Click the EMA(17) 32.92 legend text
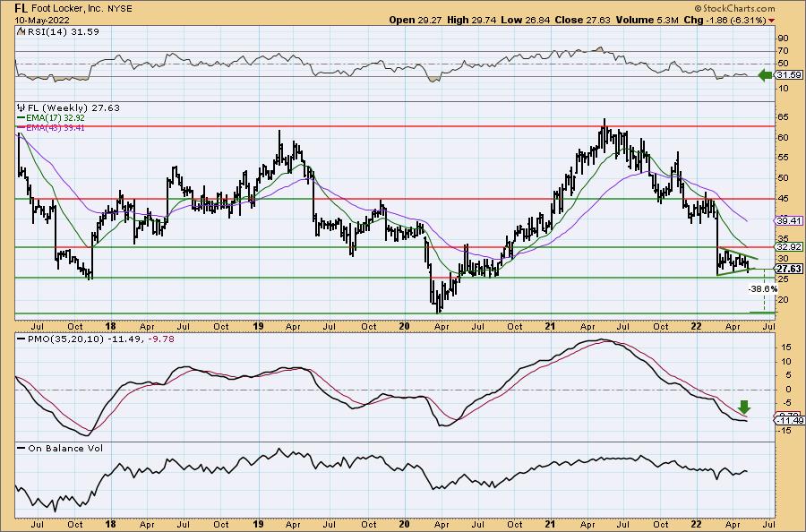 point(56,117)
